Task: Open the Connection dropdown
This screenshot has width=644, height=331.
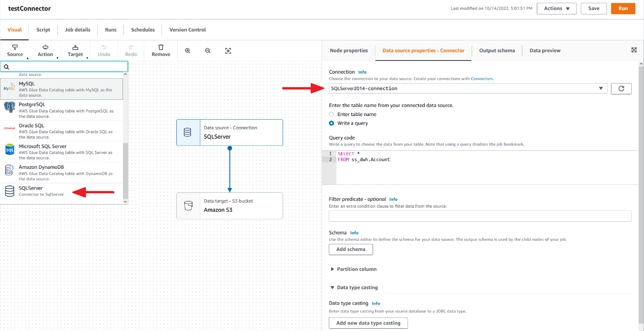Action: 468,89
